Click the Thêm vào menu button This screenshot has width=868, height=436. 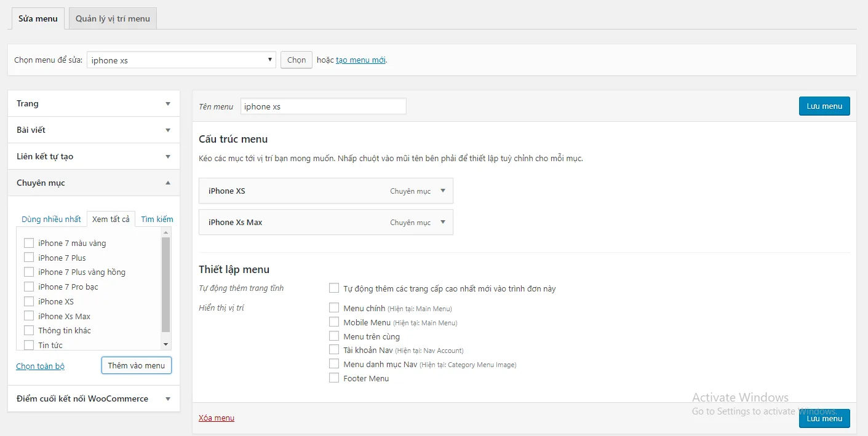click(x=137, y=365)
